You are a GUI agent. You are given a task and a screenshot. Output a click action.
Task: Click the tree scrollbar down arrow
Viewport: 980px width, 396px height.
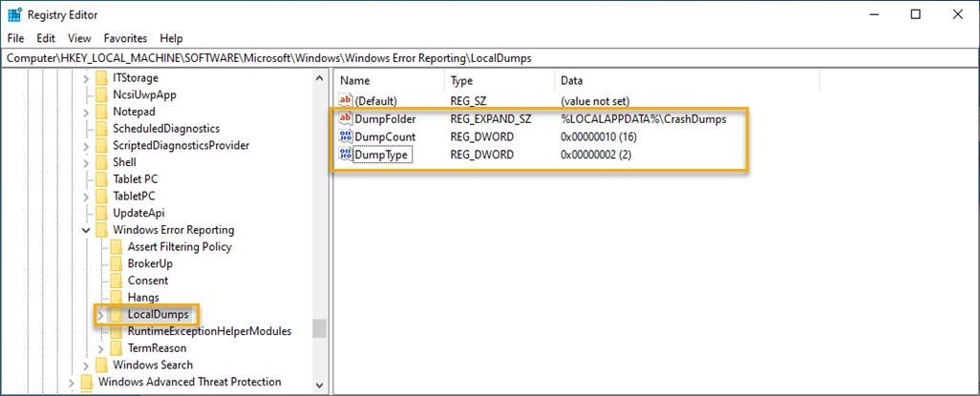(319, 386)
